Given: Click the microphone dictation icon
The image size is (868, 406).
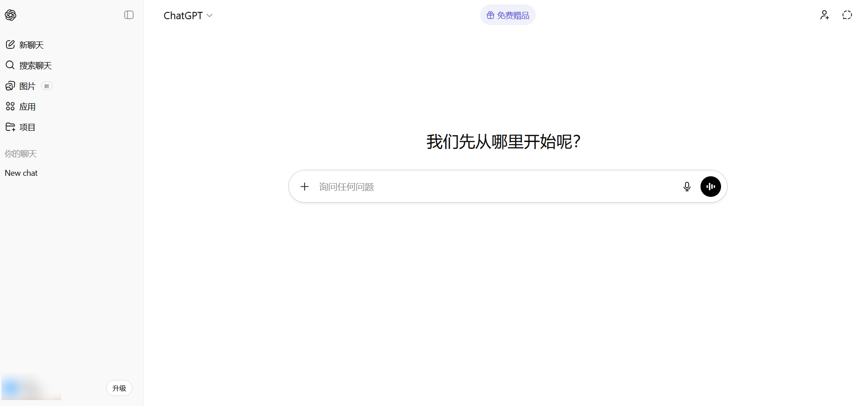Looking at the screenshot, I should 686,186.
